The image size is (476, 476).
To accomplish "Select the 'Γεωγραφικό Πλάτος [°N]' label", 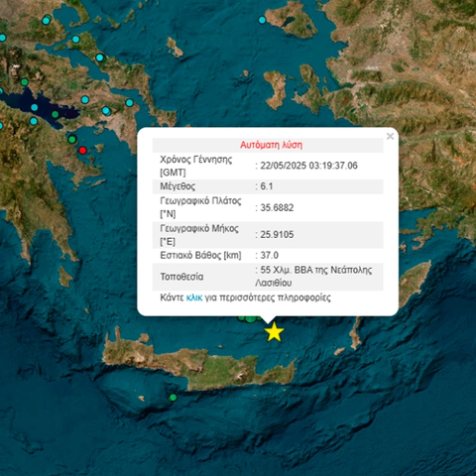I will (200, 207).
